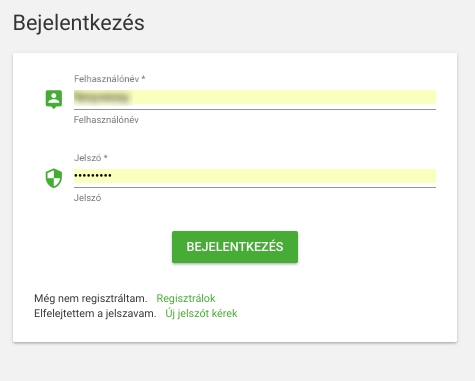
Task: Click the blurred username text in the field
Action: pyautogui.click(x=102, y=97)
